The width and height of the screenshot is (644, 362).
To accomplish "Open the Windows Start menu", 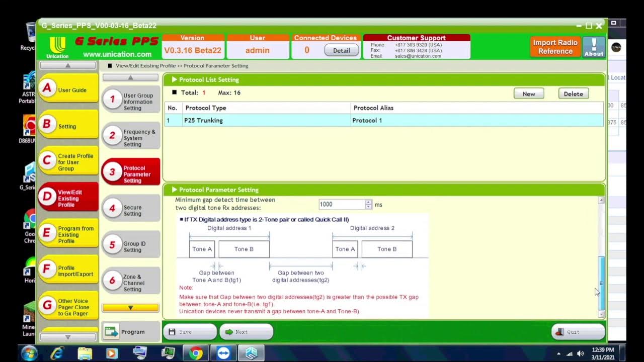I will click(29, 353).
